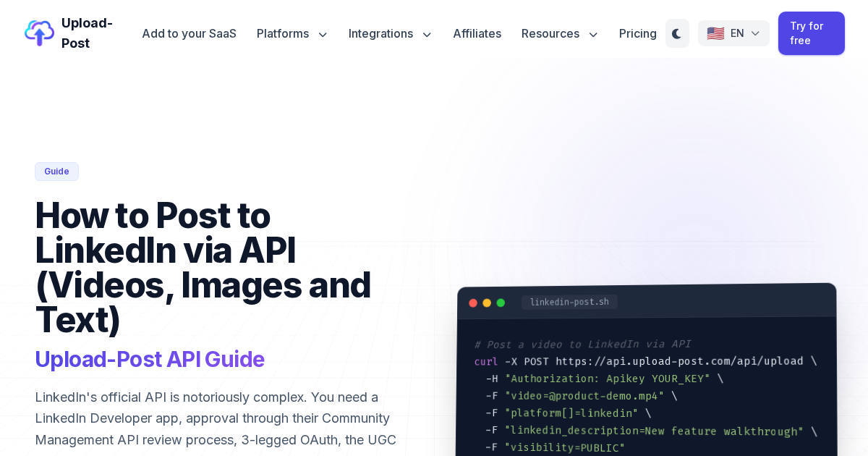Click the comment line Post a video to LinkedIn
Viewport: 868px width, 456px height.
[x=582, y=345]
